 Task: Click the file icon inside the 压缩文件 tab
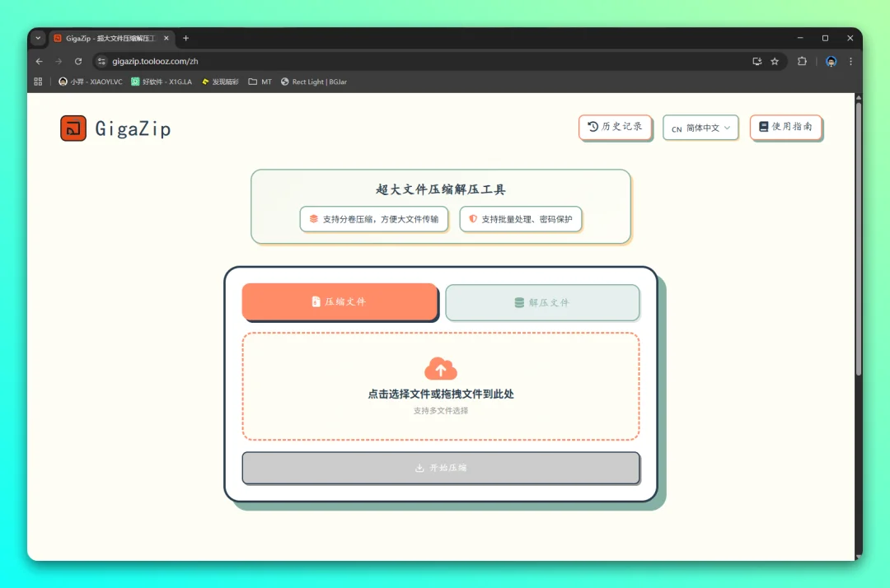point(316,302)
